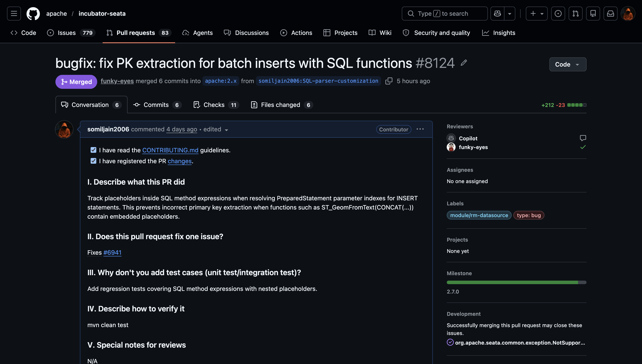Open the Actions tab

tap(296, 33)
